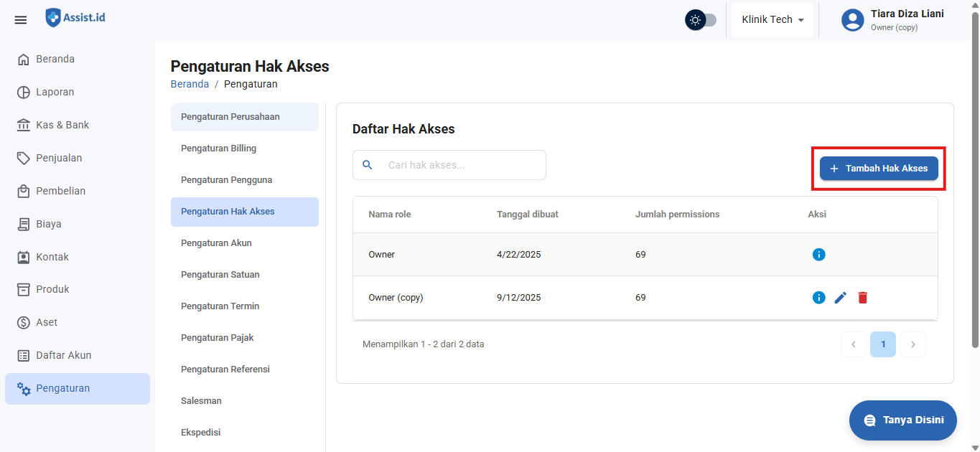Screen dimensions: 980x452
Task: Toggle the dark mode switch
Action: click(701, 20)
